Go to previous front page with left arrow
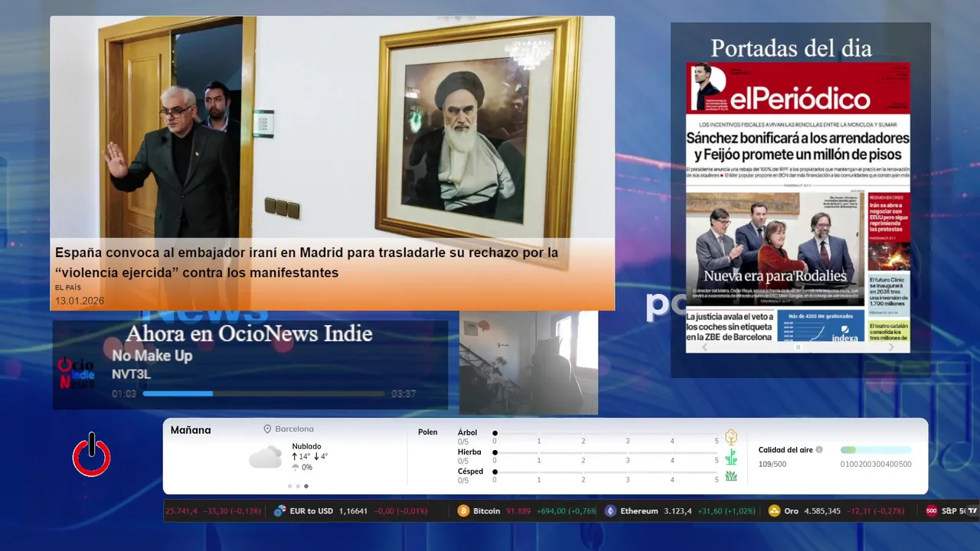980x551 pixels. (x=705, y=347)
